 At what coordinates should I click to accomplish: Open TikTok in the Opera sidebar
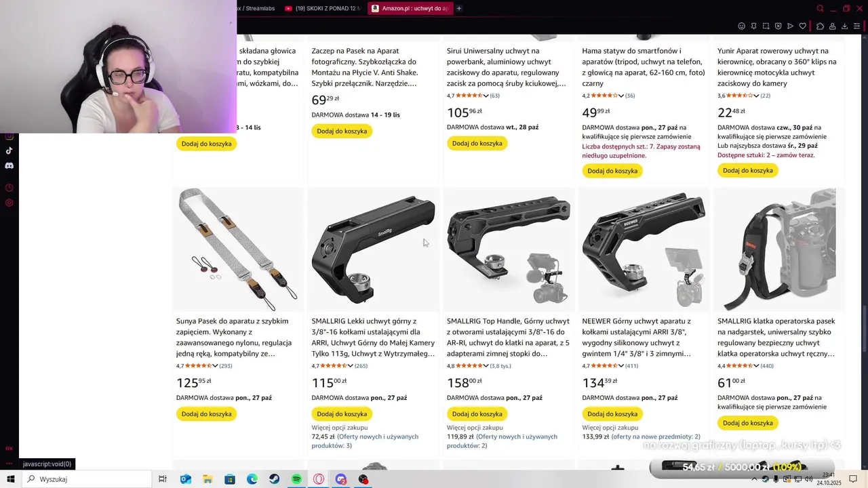[x=9, y=150]
